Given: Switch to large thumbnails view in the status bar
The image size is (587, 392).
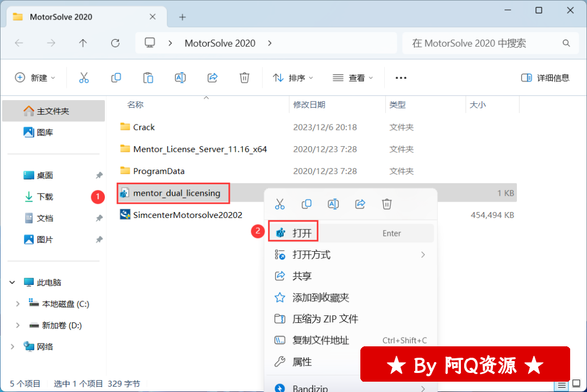Looking at the screenshot, I should 577,384.
